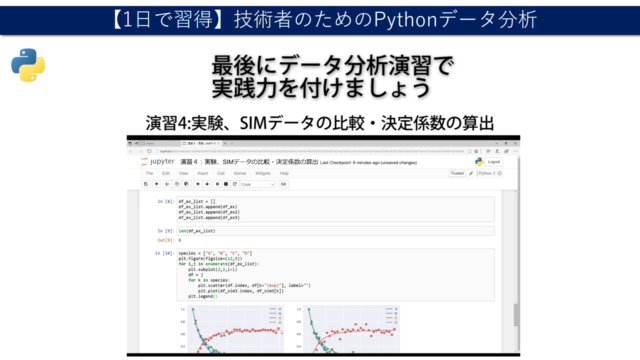Click the notebook vertical scrollbar thumb
Screen dimensions: 640x360
coord(516,315)
